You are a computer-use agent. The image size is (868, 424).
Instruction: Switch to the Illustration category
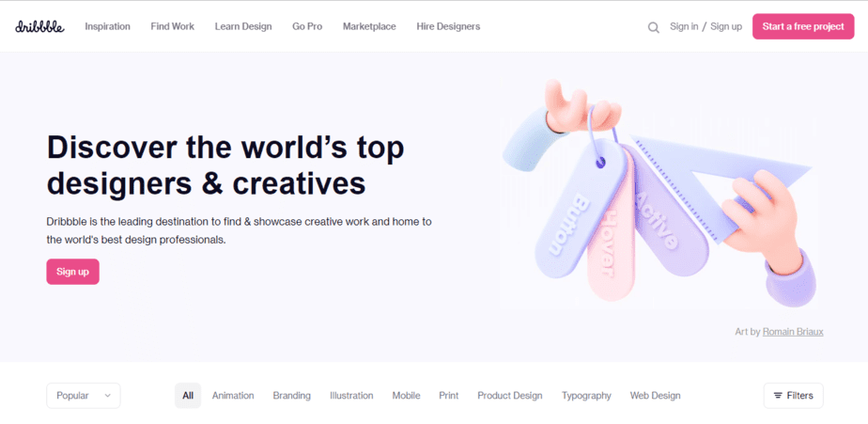[x=351, y=396]
